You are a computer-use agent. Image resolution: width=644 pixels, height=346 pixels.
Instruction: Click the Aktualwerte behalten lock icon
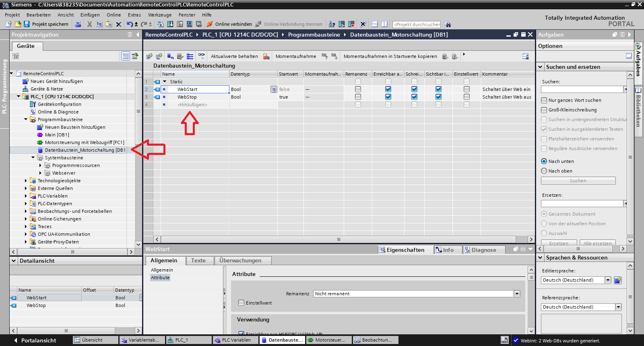[266, 56]
